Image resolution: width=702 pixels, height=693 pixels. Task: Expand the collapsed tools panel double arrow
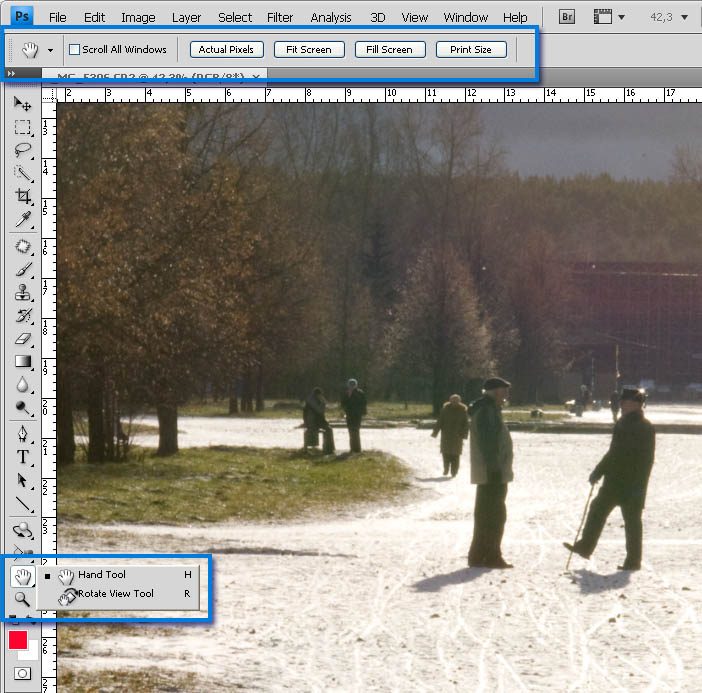[10, 74]
